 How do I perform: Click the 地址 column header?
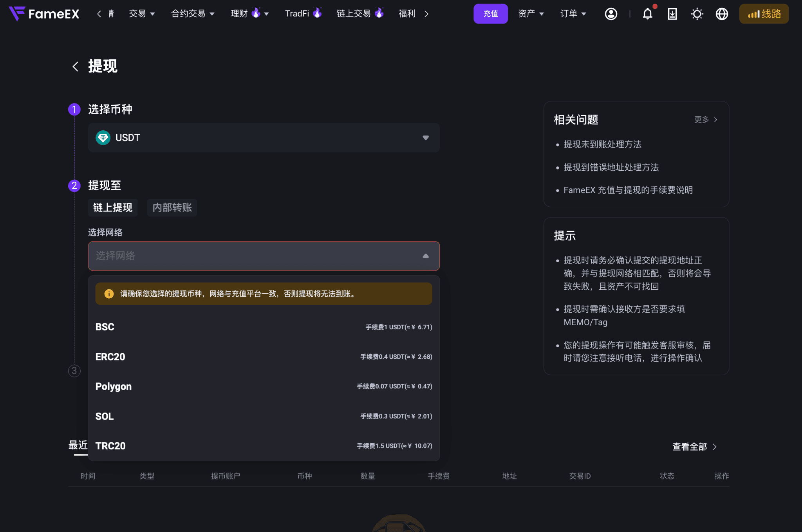point(509,476)
